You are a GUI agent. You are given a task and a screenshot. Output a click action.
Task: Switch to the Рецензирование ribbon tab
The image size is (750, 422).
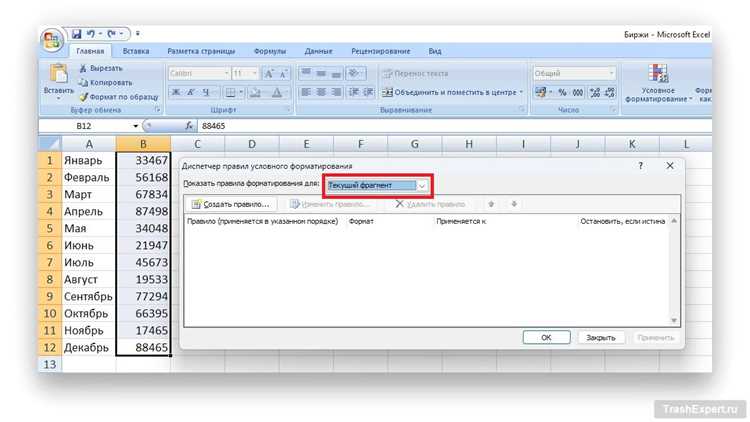click(381, 51)
